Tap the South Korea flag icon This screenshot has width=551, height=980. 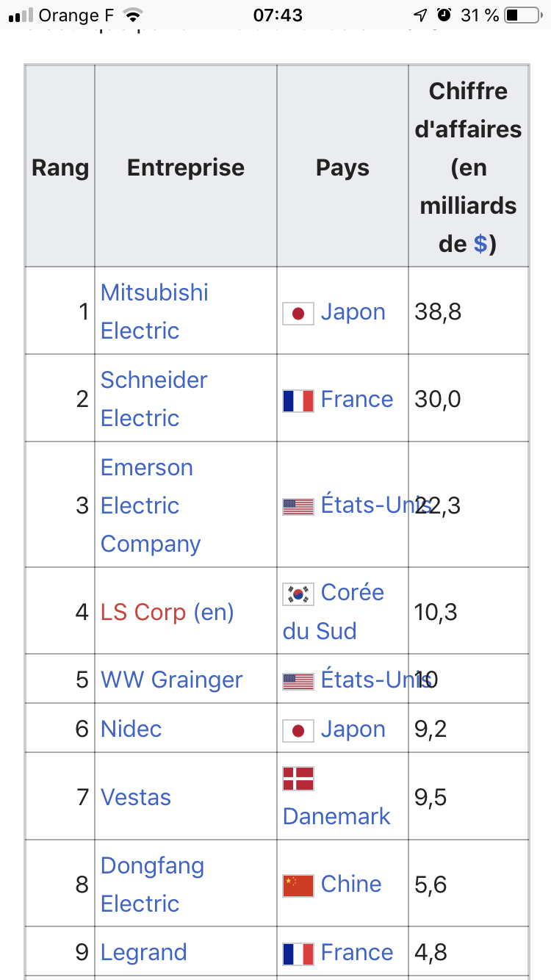coord(298,594)
